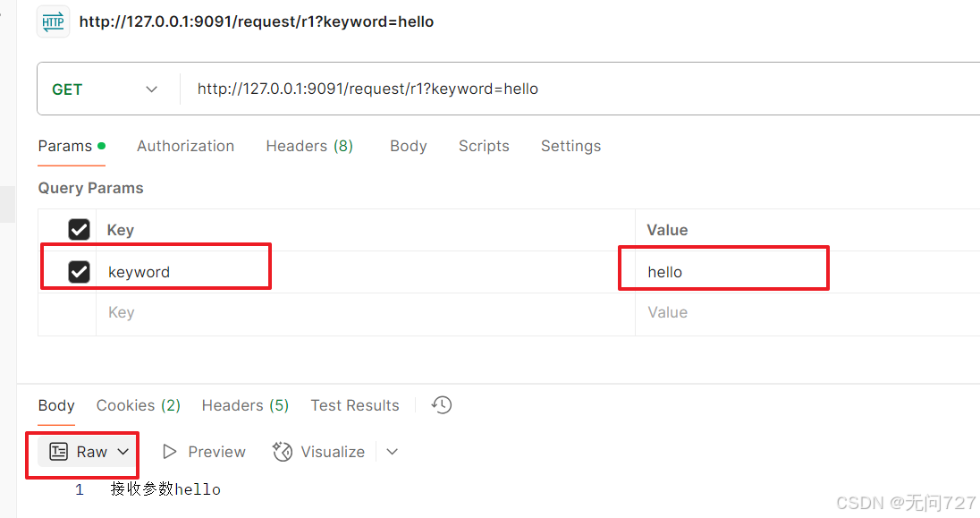This screenshot has width=980, height=518.
Task: Open the chevron next to Visualize
Action: click(x=392, y=452)
